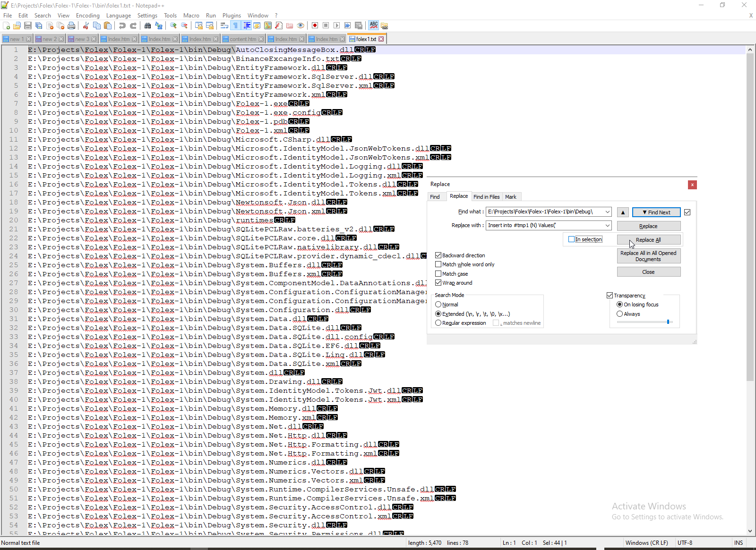Switch to the content.htm document tab
Image resolution: width=756 pixels, height=550 pixels.
(x=242, y=39)
